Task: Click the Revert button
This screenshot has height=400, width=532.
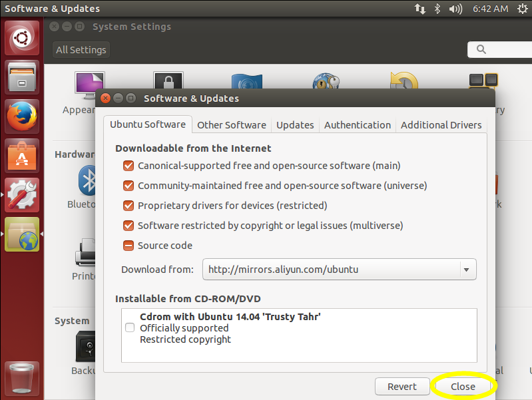Action: click(x=402, y=387)
